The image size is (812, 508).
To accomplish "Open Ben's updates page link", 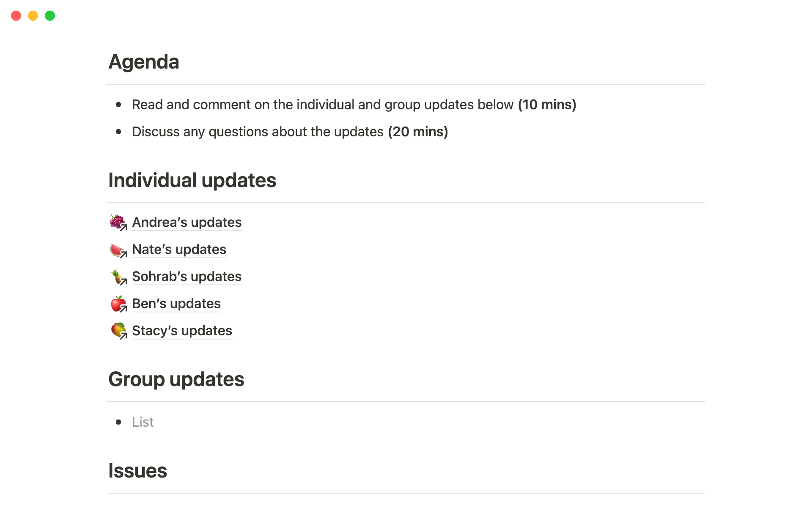I will click(x=176, y=304).
